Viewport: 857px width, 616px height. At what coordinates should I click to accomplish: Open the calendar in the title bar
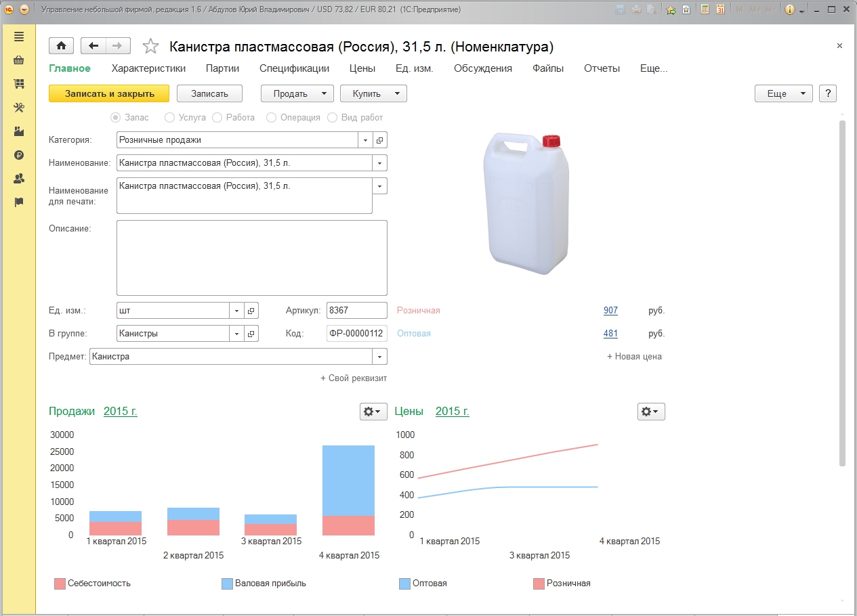coord(720,9)
